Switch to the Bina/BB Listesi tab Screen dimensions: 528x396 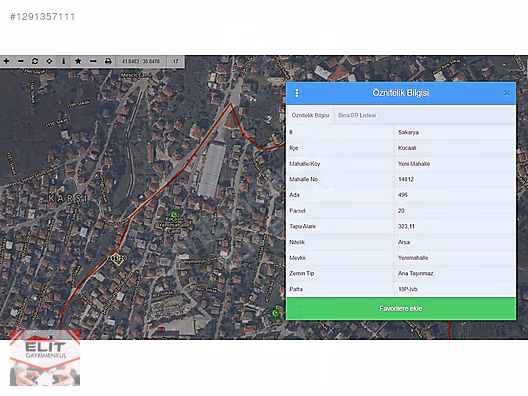coord(357,115)
